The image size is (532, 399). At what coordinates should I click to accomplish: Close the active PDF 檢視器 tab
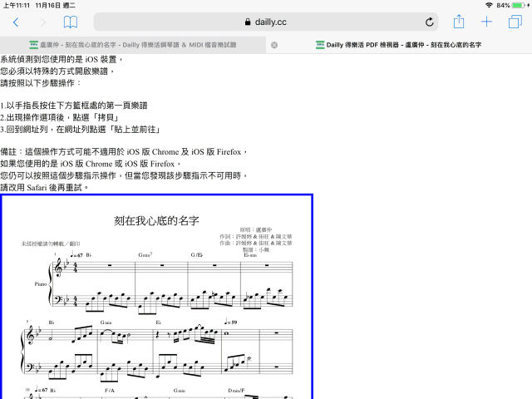(274, 45)
